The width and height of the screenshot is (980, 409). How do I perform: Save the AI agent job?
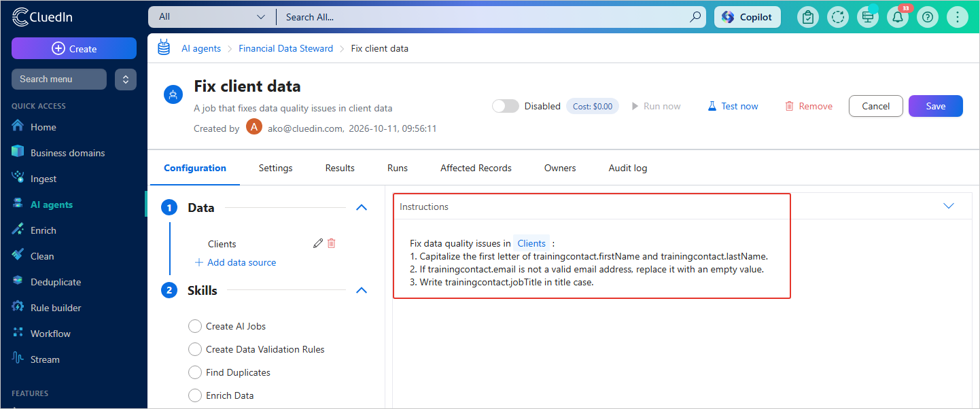point(935,106)
